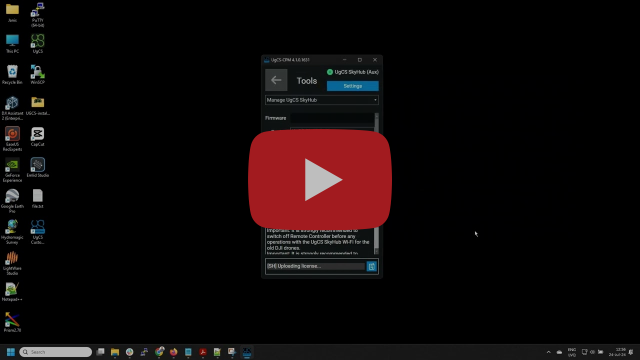This screenshot has height=360, width=640.
Task: Switch to the UgCS-CPM app on the taskbar
Action: (247, 352)
